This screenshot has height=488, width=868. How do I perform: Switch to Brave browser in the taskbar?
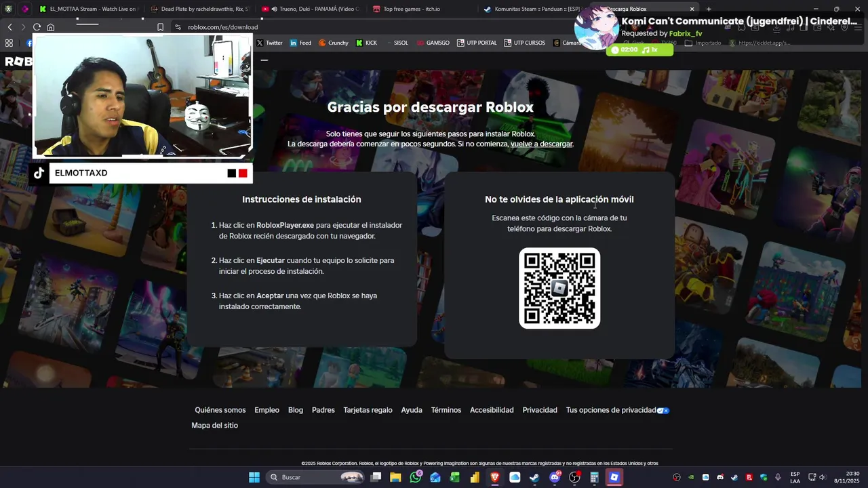(495, 477)
